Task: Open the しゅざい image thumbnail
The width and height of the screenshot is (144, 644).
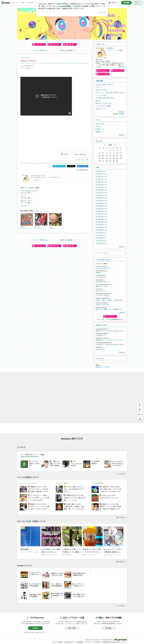Action: coord(55,219)
